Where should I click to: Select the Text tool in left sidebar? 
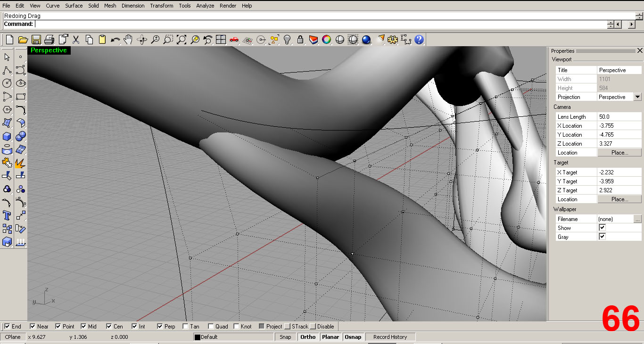coord(7,216)
